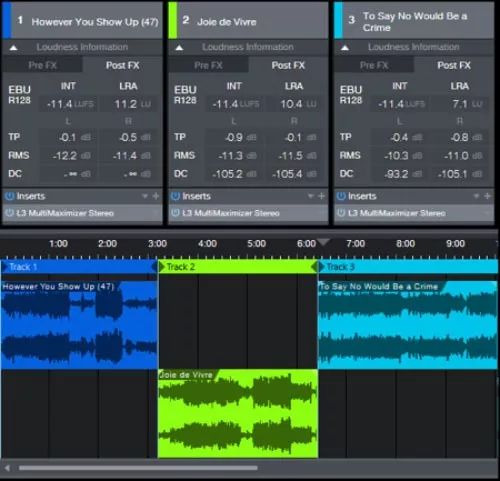The image size is (500, 481).
Task: Toggle Inserts power for To Say No track
Action: pos(341,196)
